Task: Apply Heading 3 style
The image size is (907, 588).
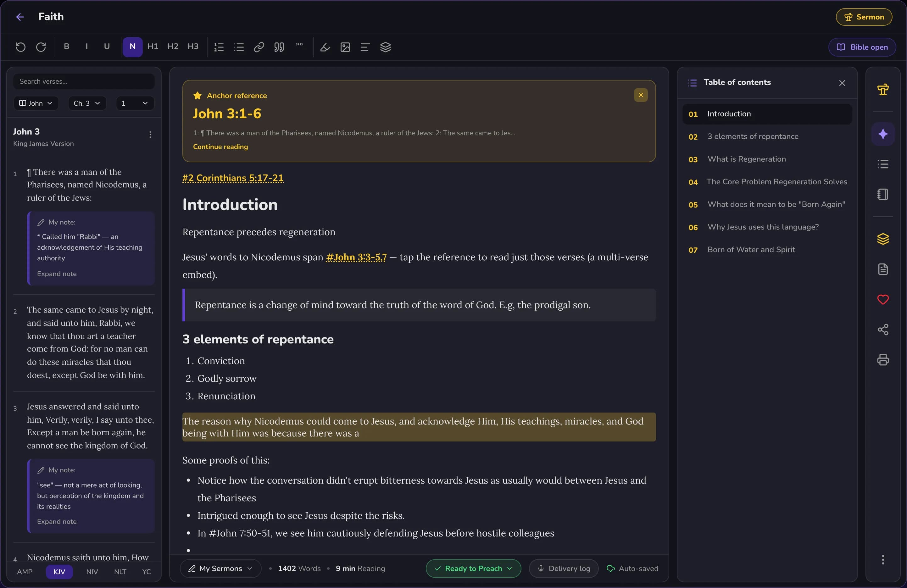Action: (x=193, y=47)
